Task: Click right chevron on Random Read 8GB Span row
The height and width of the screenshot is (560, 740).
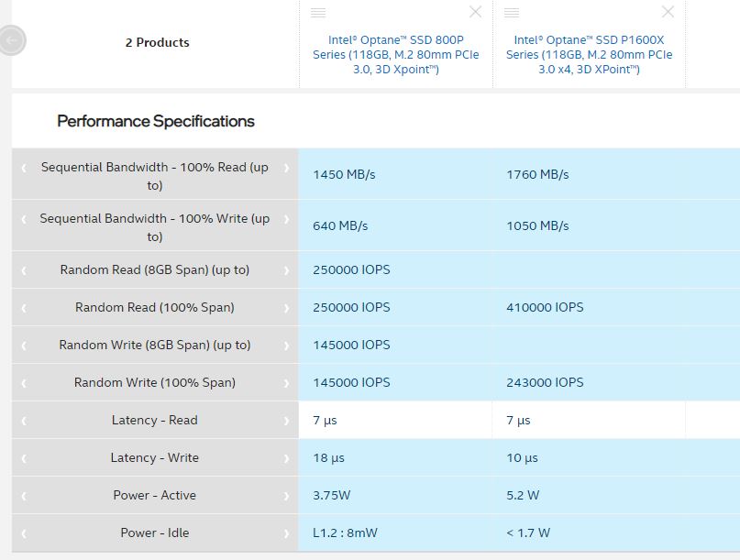Action: tap(286, 270)
